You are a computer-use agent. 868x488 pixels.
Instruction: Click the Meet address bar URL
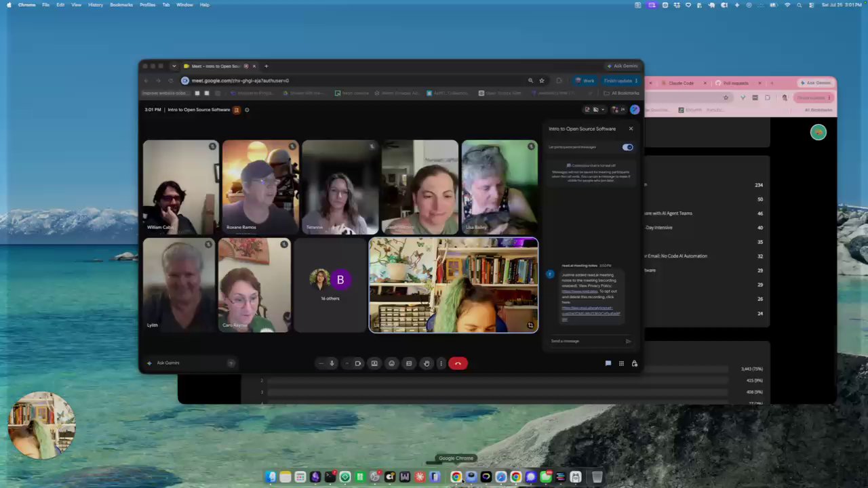[x=240, y=81]
